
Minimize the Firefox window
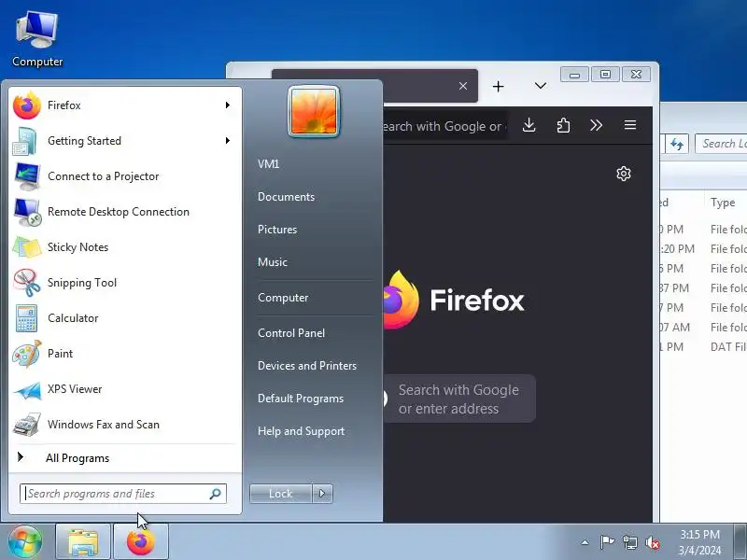pos(575,75)
